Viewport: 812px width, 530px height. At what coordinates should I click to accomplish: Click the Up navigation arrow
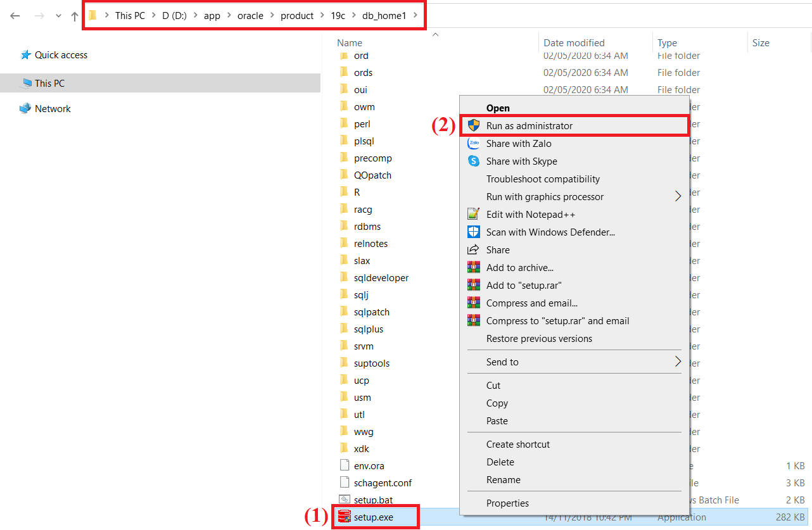pyautogui.click(x=75, y=15)
